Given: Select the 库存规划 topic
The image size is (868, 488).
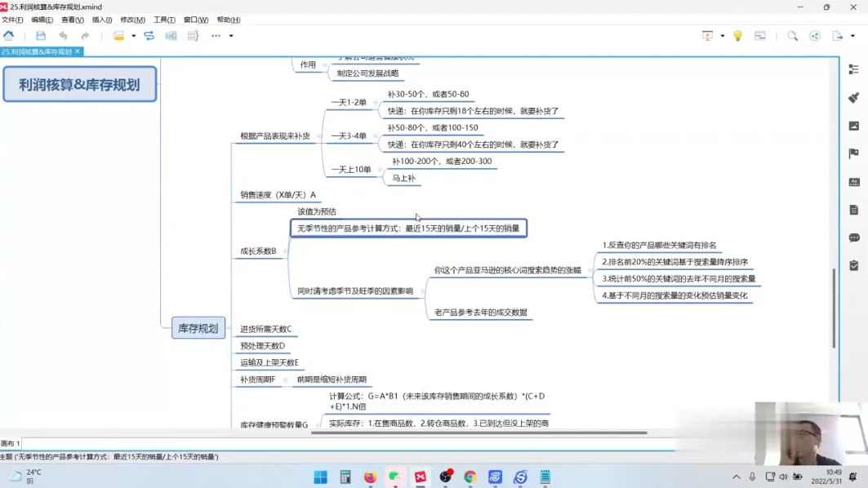Looking at the screenshot, I should [x=198, y=328].
